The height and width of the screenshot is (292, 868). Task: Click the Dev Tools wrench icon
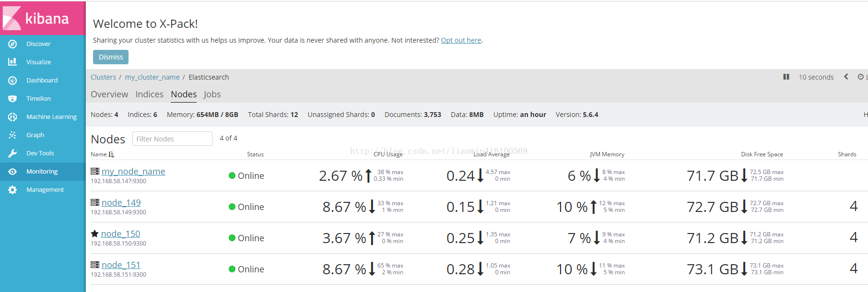point(12,153)
